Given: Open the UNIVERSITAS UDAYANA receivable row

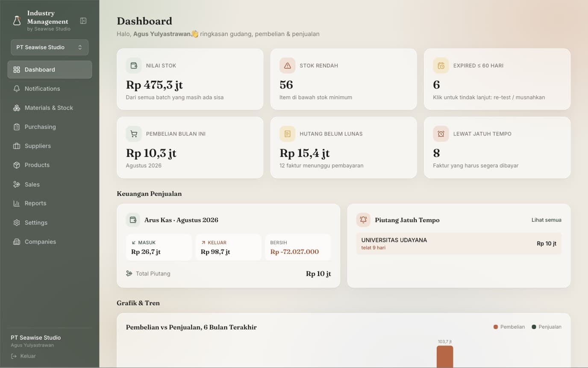Looking at the screenshot, I should (459, 243).
